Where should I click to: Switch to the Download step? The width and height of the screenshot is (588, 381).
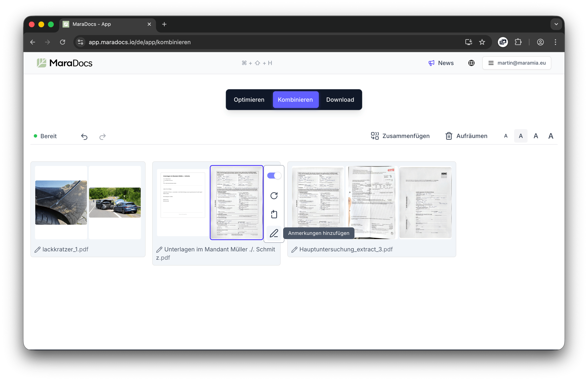[x=340, y=99]
